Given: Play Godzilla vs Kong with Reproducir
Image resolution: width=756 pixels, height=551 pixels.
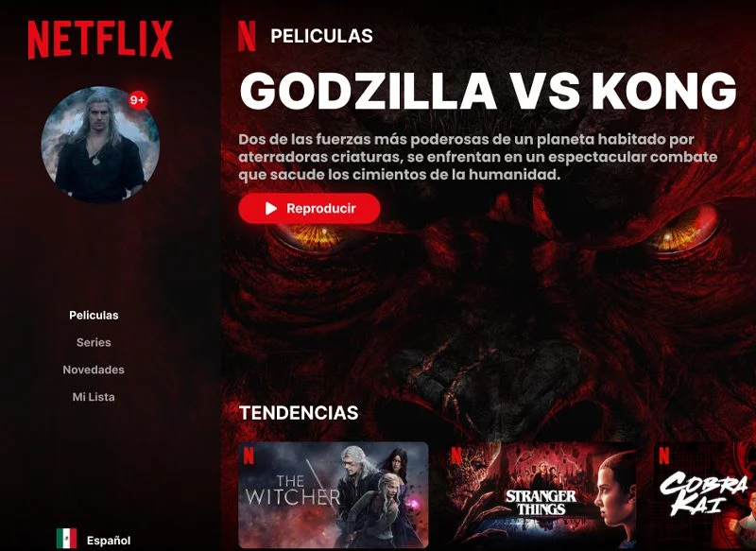Looking at the screenshot, I should [309, 208].
